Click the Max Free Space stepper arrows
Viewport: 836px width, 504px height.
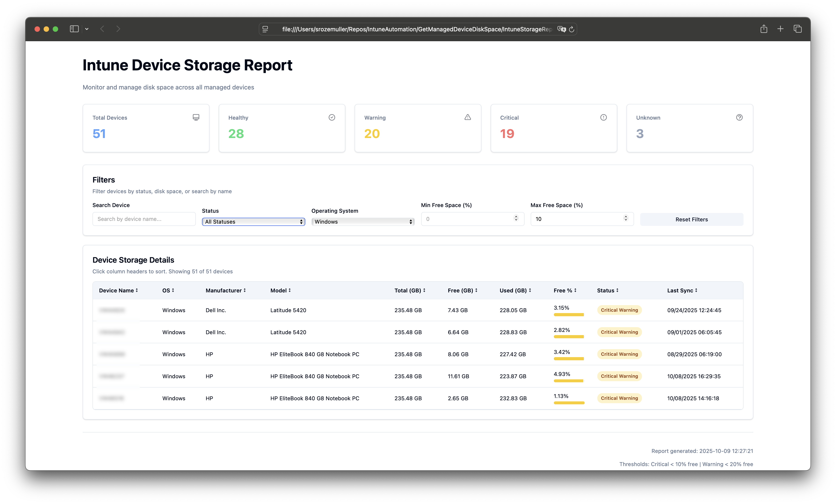coord(626,218)
